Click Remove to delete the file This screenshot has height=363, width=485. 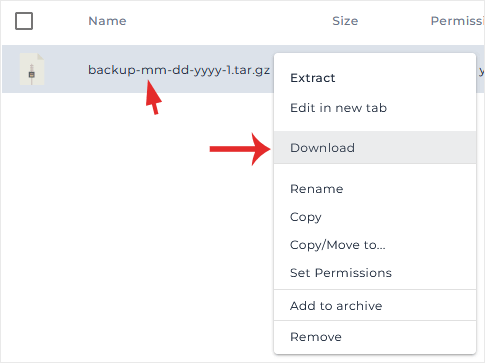point(316,337)
